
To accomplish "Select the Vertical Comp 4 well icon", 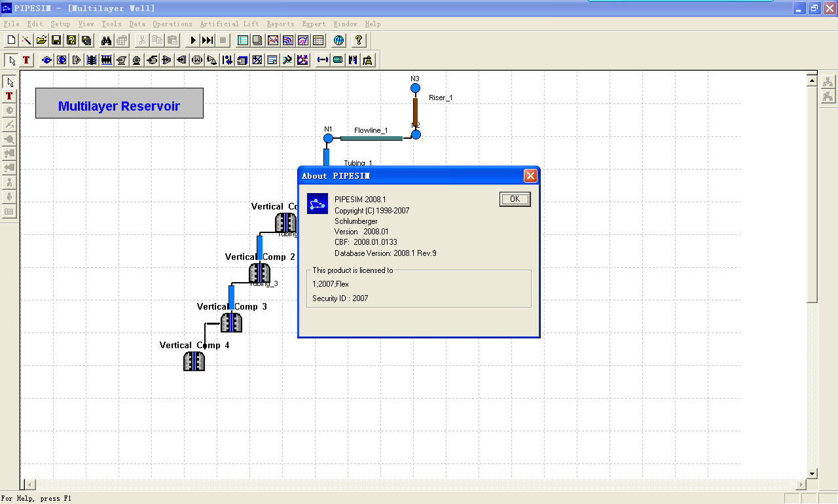I will point(194,361).
